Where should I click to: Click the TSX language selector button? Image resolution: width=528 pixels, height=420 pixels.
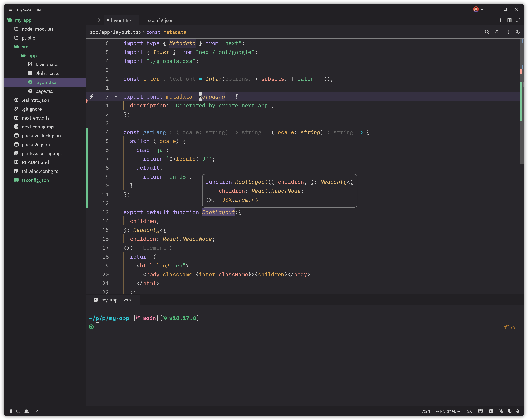tap(468, 411)
